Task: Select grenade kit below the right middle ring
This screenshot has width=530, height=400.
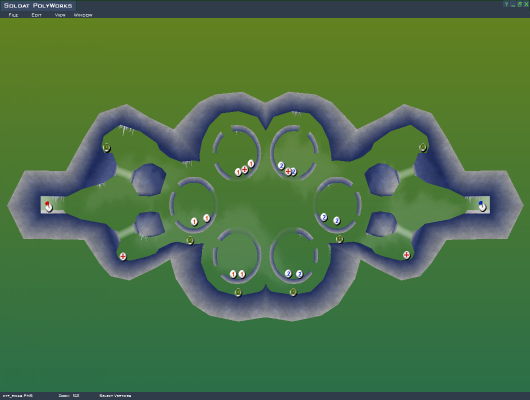Action: tap(339, 239)
